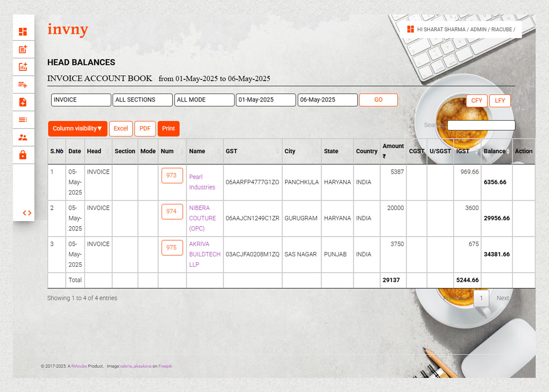Toggle sorting on the Amount column
This screenshot has width=549, height=392.
393,151
